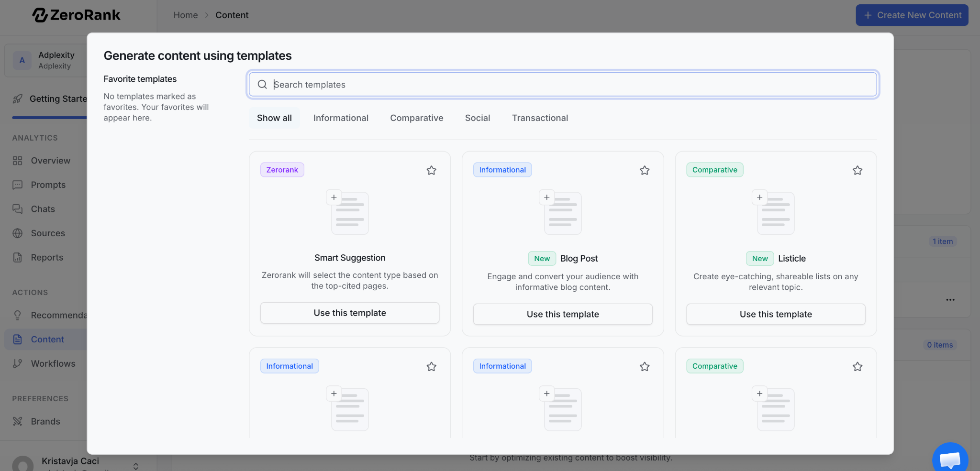Open the Social templates tab
The height and width of the screenshot is (471, 980).
[478, 118]
